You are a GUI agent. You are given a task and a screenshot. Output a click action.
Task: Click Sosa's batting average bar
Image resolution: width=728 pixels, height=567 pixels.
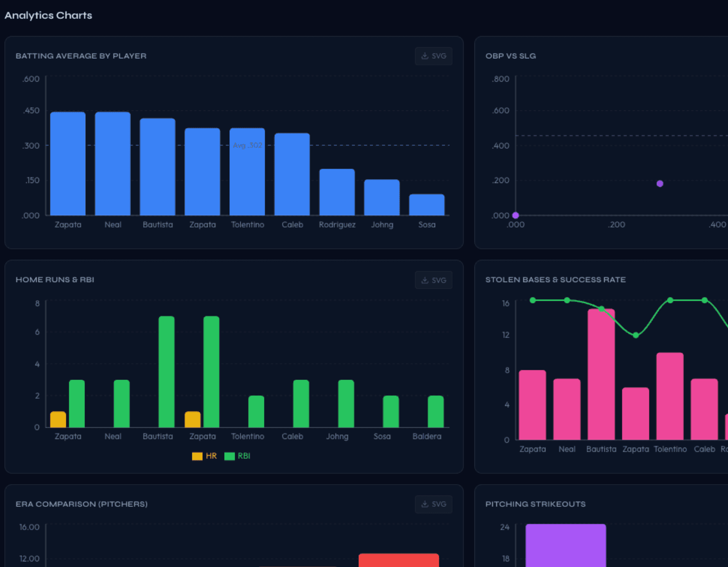point(427,204)
